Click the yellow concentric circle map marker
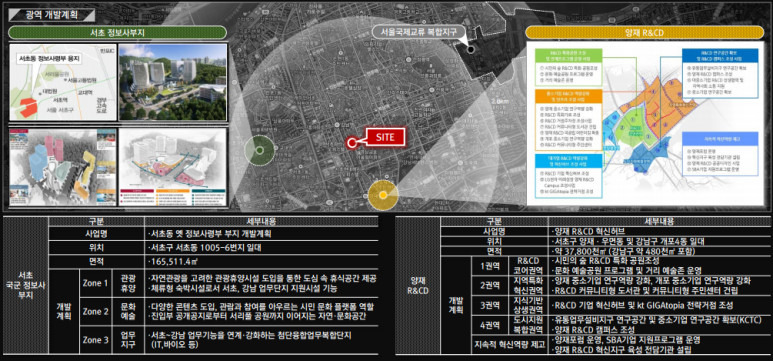The height and width of the screenshot is (361, 773). coord(383,194)
